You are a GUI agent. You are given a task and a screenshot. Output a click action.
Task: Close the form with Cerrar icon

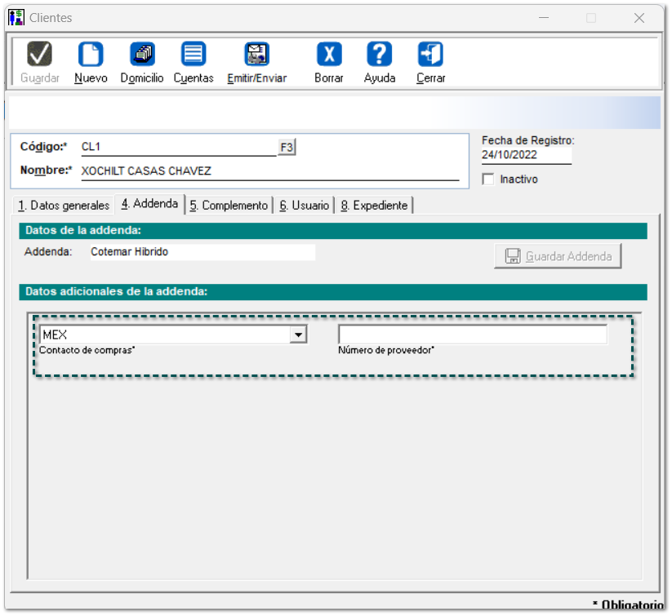tap(430, 55)
